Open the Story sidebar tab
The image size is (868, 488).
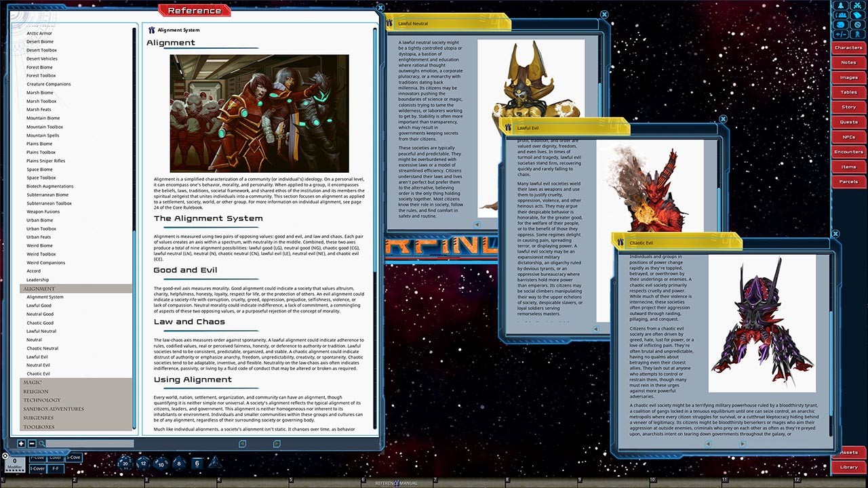[x=848, y=107]
